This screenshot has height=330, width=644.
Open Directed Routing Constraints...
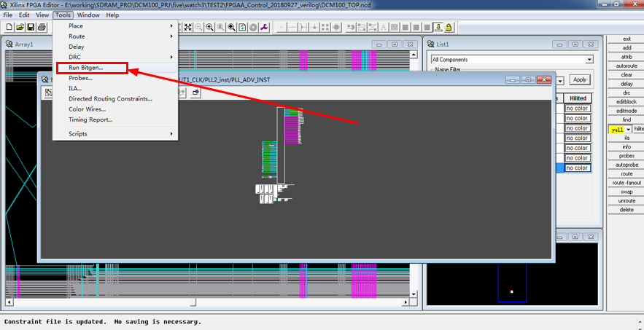(x=115, y=99)
